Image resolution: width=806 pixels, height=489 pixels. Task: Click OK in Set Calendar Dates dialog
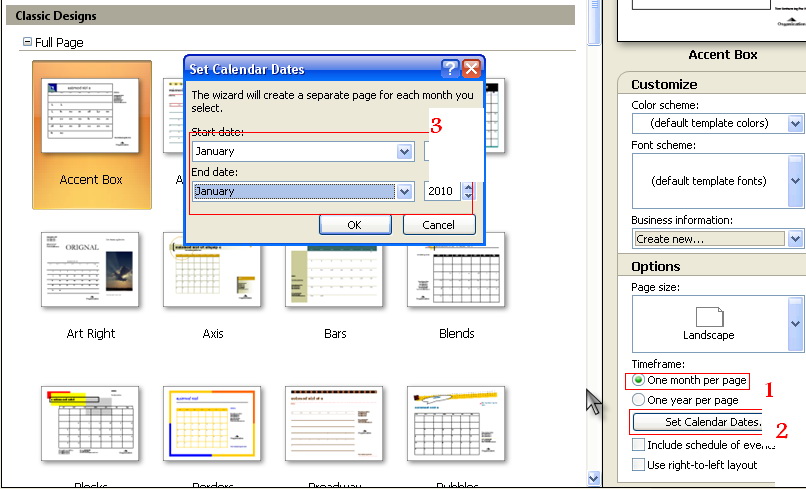click(x=354, y=225)
